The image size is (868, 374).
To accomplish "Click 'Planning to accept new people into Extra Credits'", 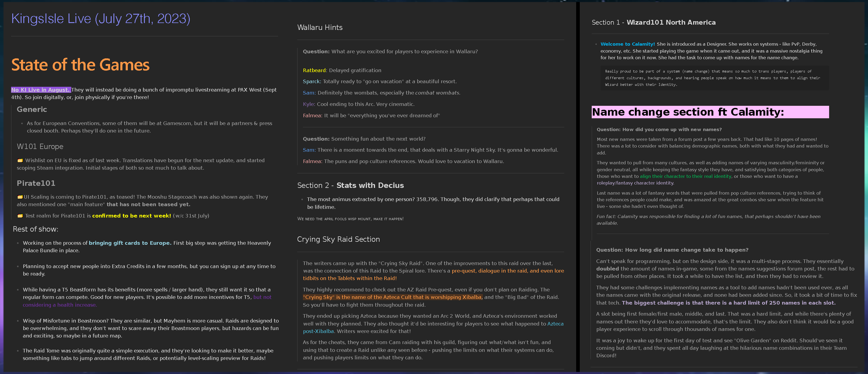I will click(x=149, y=270).
